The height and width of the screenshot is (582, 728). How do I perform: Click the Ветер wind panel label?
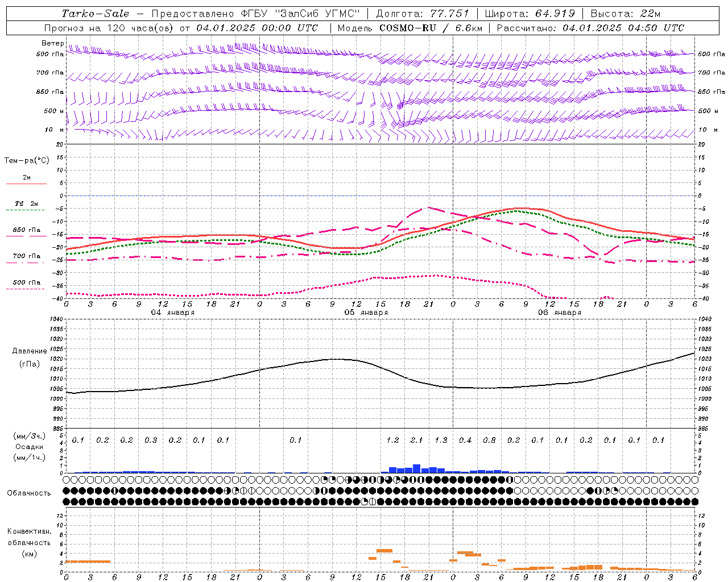coord(52,43)
